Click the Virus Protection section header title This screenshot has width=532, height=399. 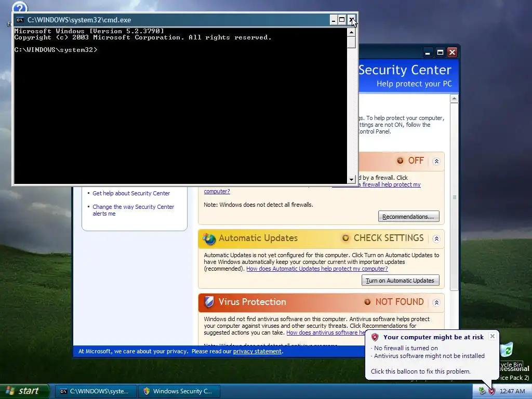pyautogui.click(x=252, y=302)
